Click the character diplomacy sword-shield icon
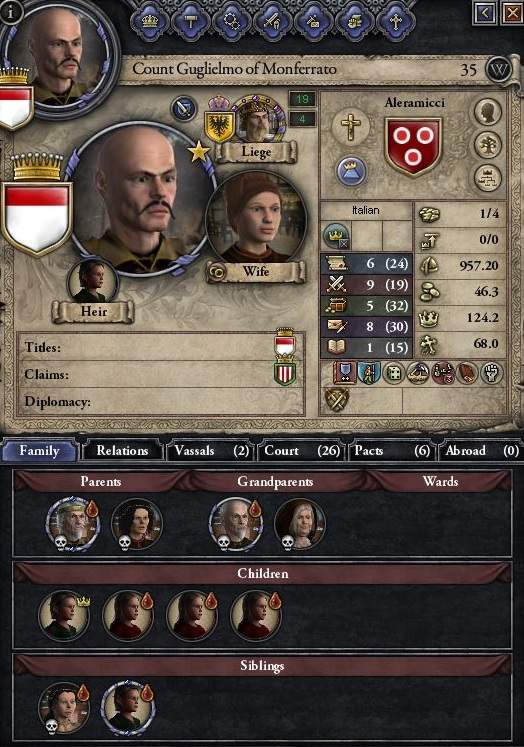Screen dimensions: 524x747 (183, 108)
